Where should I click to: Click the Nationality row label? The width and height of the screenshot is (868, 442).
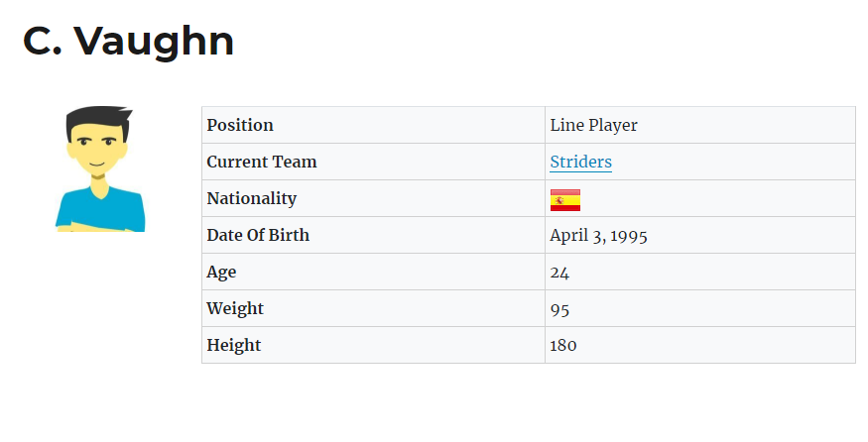tap(251, 198)
